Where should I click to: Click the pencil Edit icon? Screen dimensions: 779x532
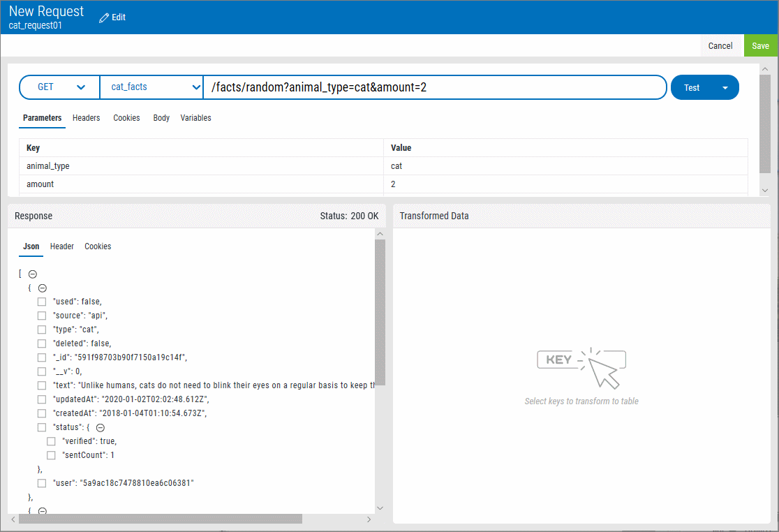click(104, 17)
